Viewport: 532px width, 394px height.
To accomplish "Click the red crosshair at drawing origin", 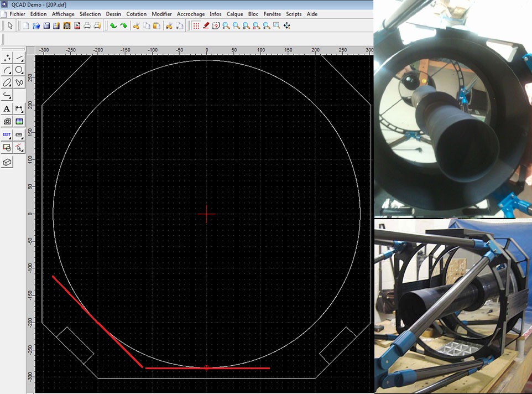I will pyautogui.click(x=207, y=214).
